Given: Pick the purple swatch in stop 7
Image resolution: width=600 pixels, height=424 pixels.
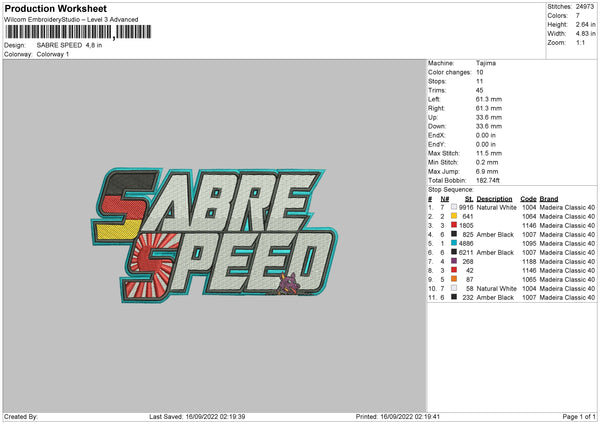Looking at the screenshot, I should (x=454, y=261).
